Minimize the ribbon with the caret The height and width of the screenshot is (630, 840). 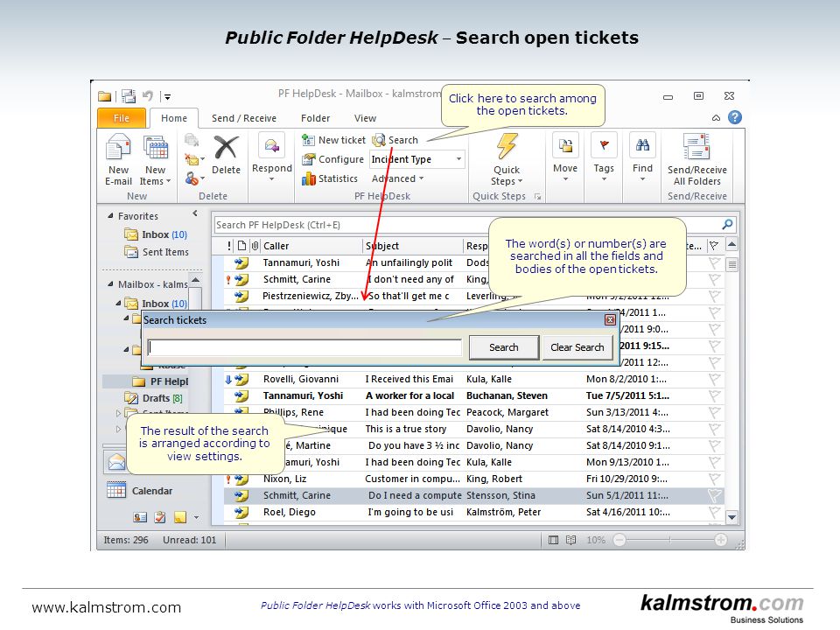pos(717,118)
